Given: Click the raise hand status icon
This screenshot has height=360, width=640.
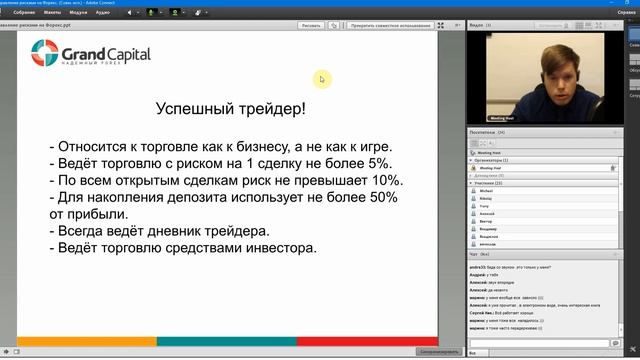Looking at the screenshot, I should pyautogui.click(x=198, y=13).
